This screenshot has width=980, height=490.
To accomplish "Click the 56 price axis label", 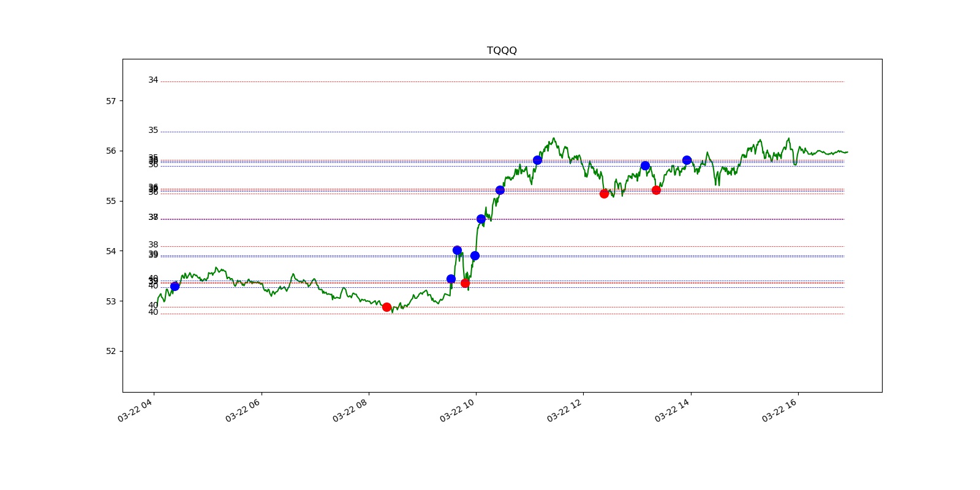I will 111,151.
